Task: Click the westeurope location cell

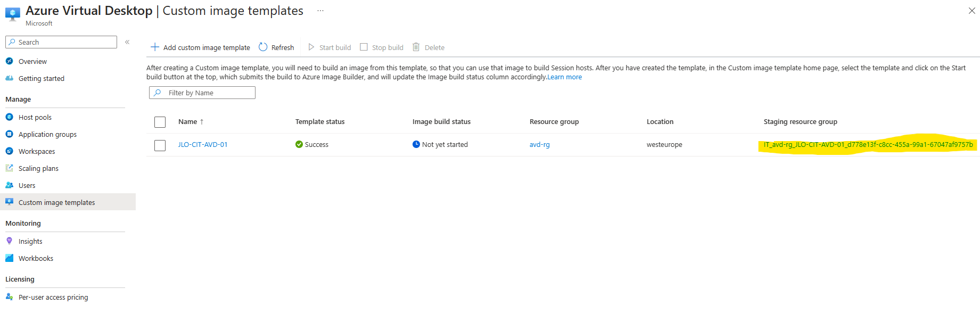Action: pyautogui.click(x=664, y=144)
